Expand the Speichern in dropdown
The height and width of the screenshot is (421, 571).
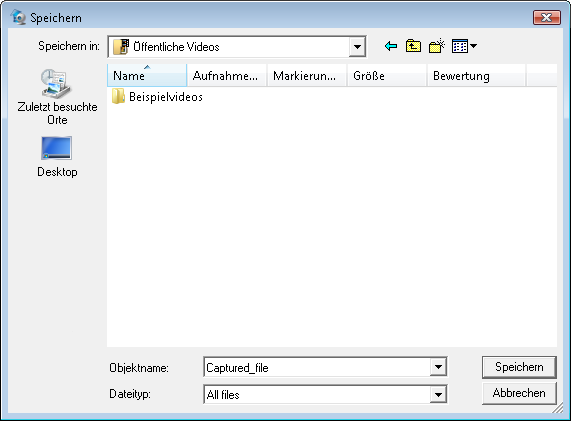pyautogui.click(x=357, y=47)
